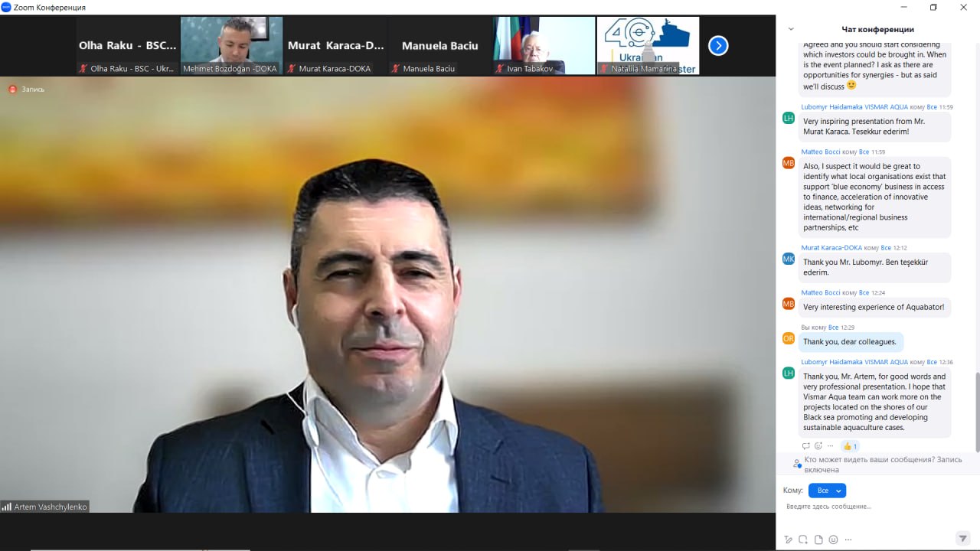This screenshot has height=551, width=980.
Task: Open the 'Кому: Все' recipient dropdown
Action: (827, 491)
